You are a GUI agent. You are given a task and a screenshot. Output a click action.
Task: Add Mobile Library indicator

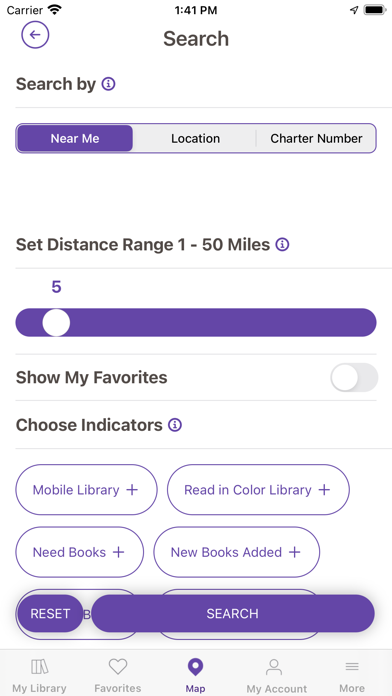[x=87, y=490]
